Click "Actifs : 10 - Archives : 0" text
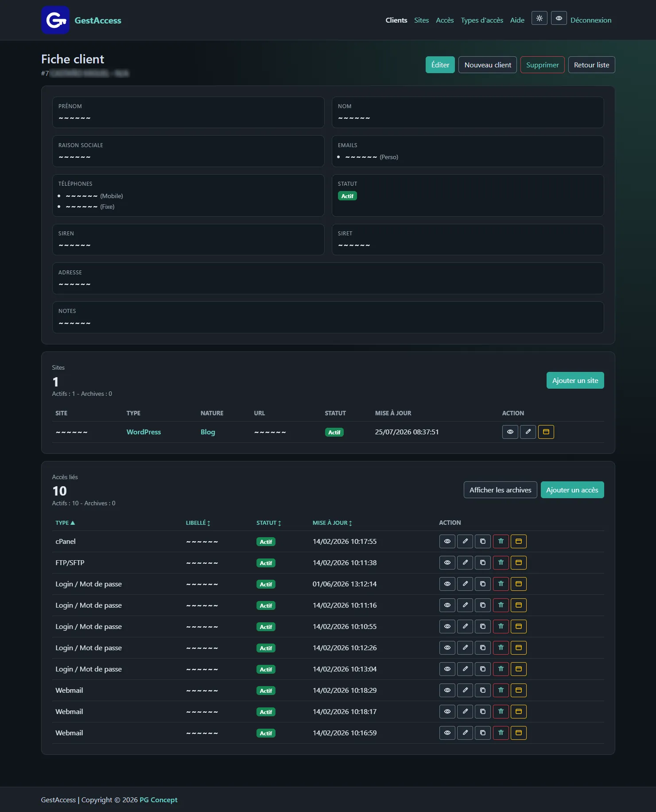This screenshot has height=812, width=656. (x=83, y=503)
